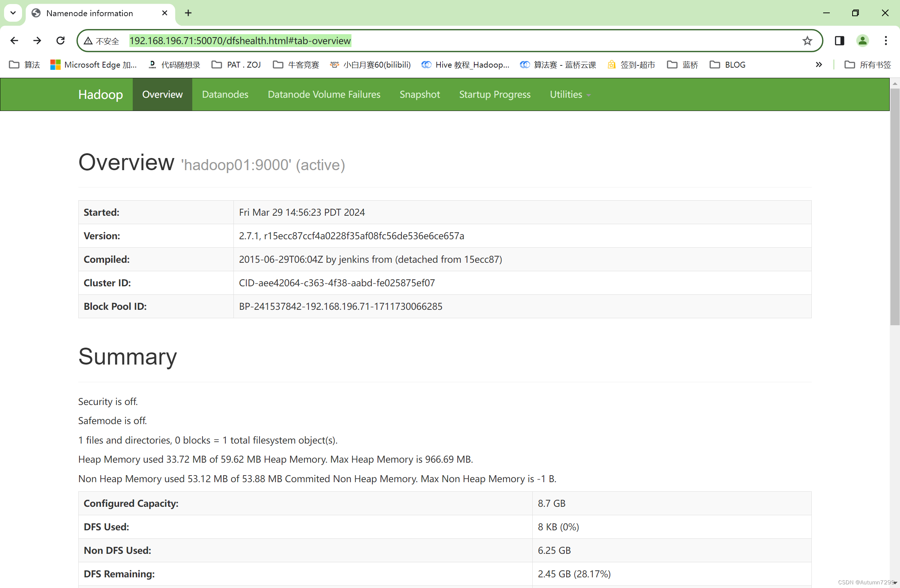This screenshot has width=900, height=588.
Task: Click the not-secure warning icon
Action: click(x=88, y=41)
